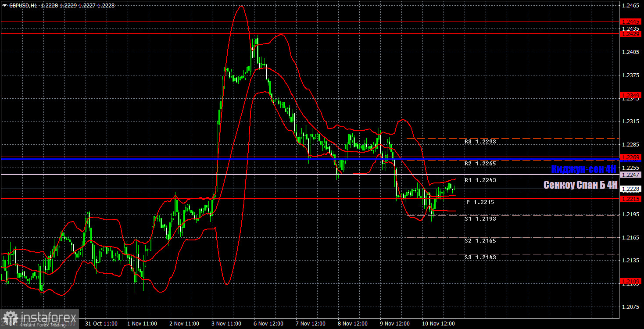
Task: Click the 1.2109 red price level label
Action: pyautogui.click(x=631, y=281)
